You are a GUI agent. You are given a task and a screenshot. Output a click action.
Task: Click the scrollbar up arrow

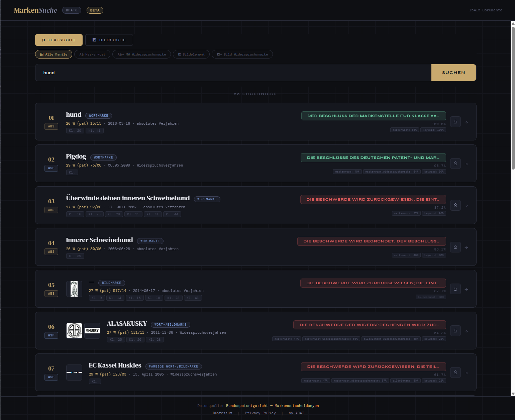(513, 23)
